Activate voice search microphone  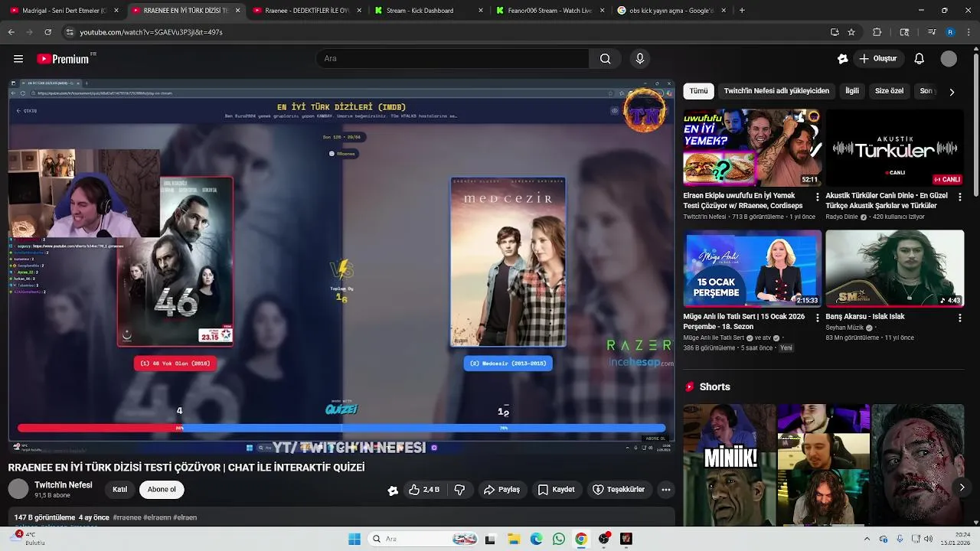pyautogui.click(x=640, y=59)
